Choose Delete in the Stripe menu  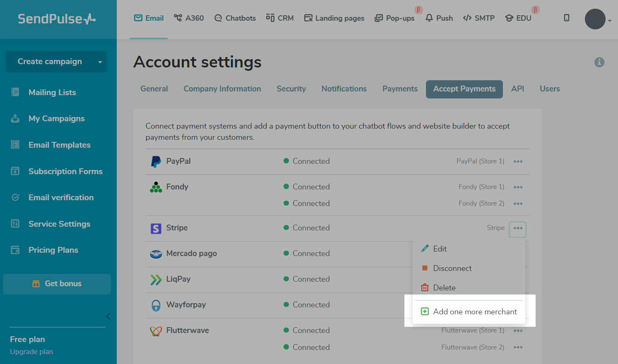[469, 288]
